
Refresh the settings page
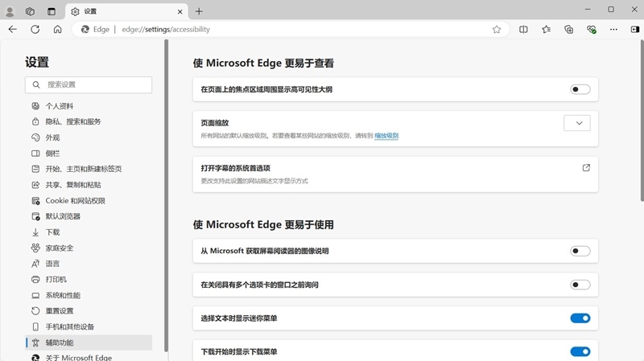point(35,29)
